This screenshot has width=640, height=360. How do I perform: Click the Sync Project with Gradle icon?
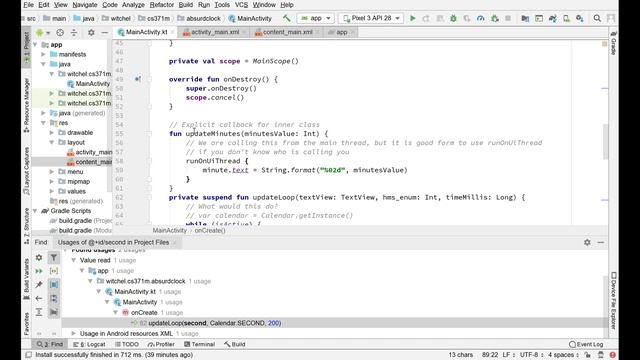point(553,18)
